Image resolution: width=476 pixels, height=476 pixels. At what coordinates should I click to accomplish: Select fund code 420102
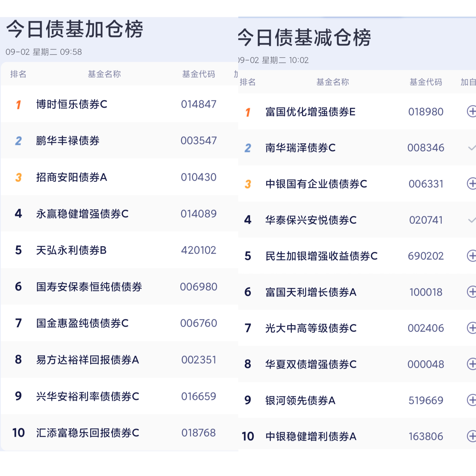tap(199, 250)
